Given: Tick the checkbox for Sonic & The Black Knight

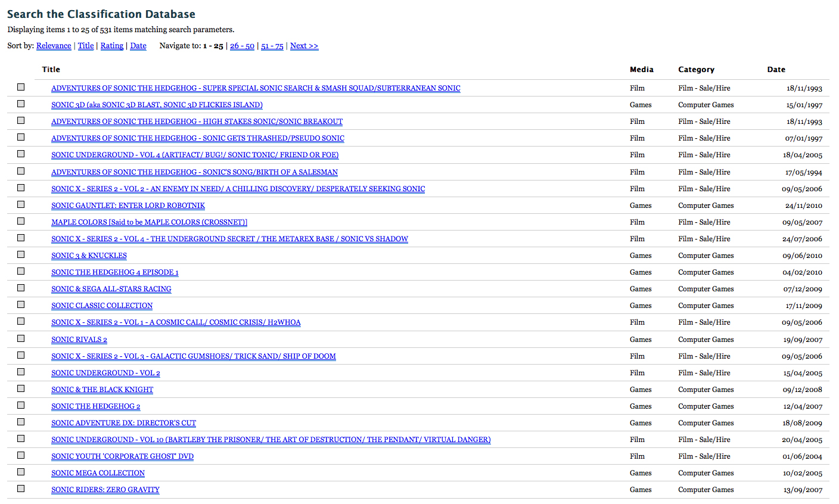Looking at the screenshot, I should coord(21,388).
